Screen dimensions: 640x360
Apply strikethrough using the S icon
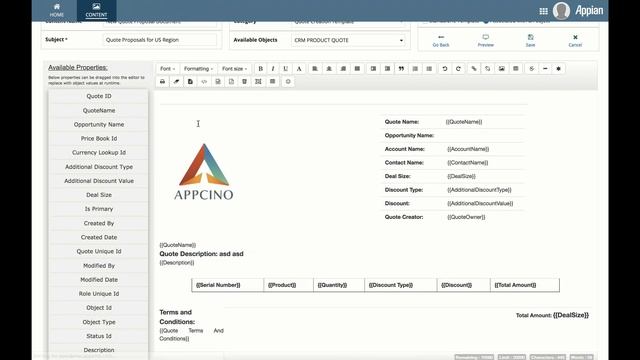tap(532, 69)
